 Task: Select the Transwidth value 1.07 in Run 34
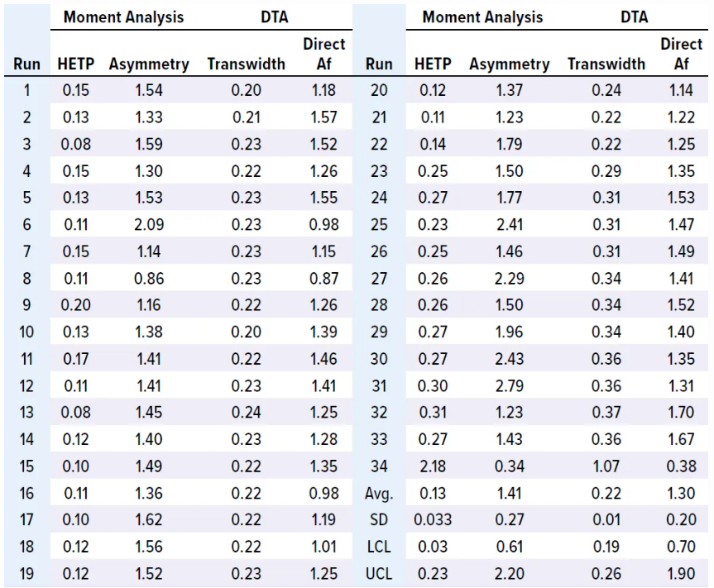606,467
